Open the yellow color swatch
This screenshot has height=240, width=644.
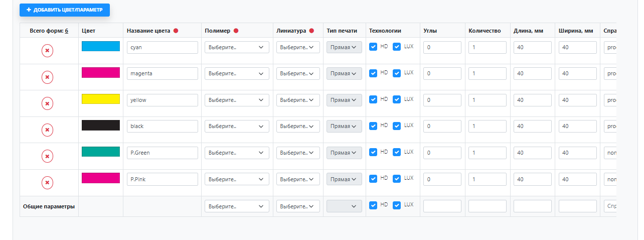[101, 99]
